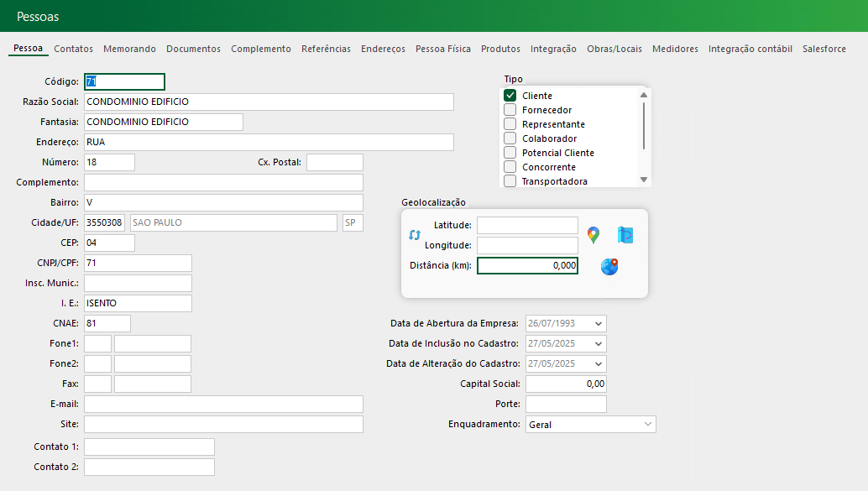This screenshot has height=491, width=868.
Task: Click the Fax number field
Action: [153, 384]
